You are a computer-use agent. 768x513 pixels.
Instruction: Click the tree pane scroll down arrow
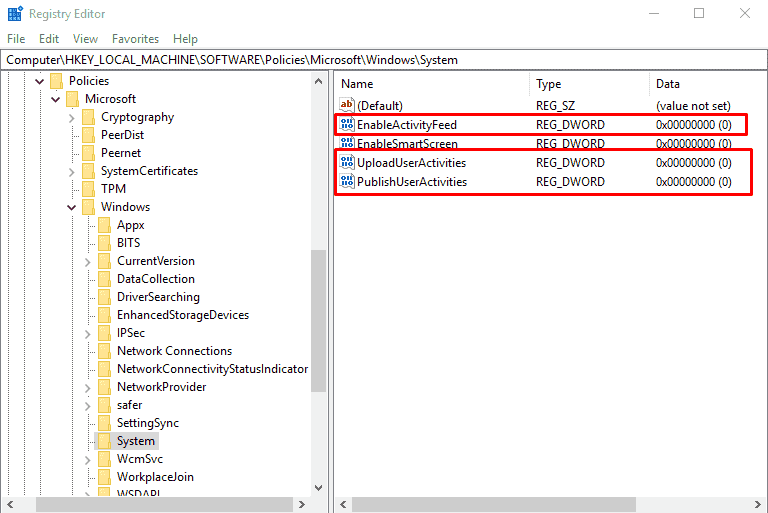pos(318,488)
